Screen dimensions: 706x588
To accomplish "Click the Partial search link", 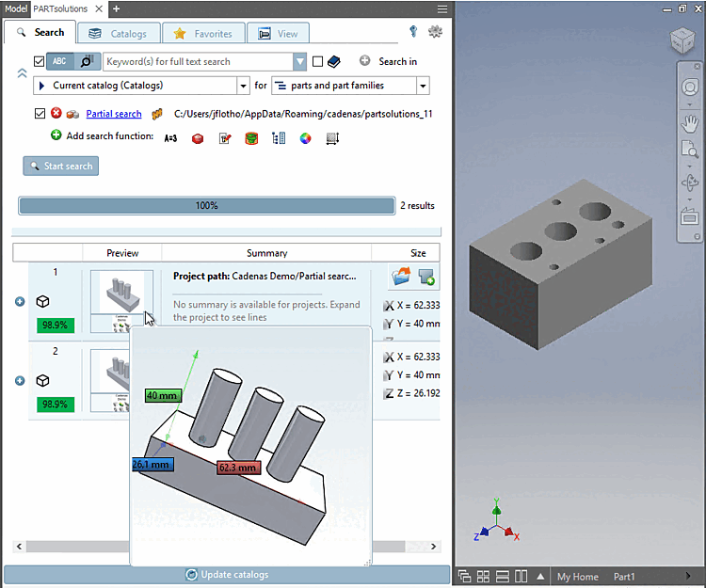I will point(113,114).
